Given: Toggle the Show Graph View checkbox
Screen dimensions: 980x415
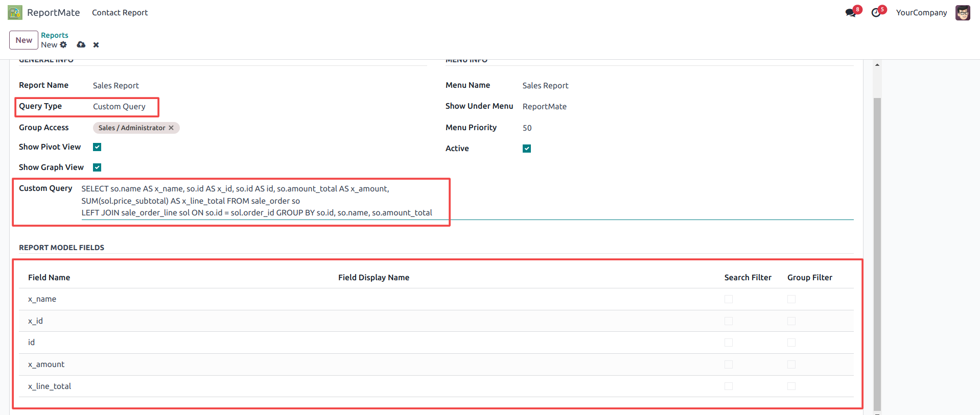Looking at the screenshot, I should coord(97,167).
